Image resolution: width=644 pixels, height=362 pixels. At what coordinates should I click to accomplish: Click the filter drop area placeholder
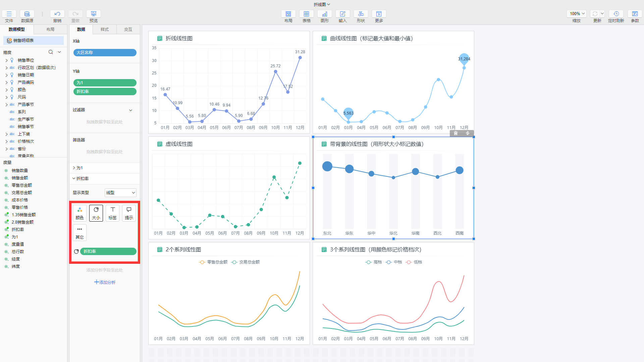click(x=105, y=122)
